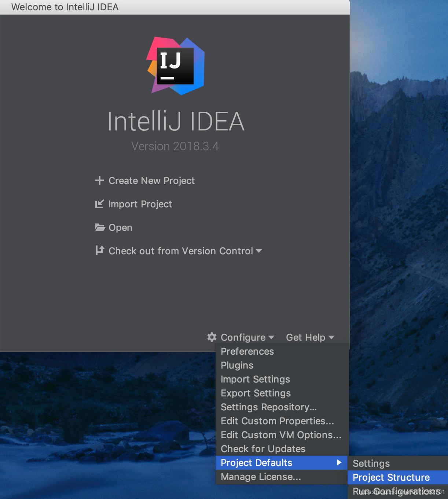Open the Plugins manager
This screenshot has width=448, height=499.
(x=237, y=365)
